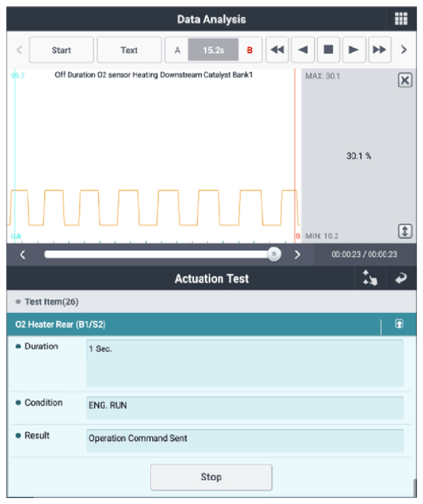The width and height of the screenshot is (423, 504).
Task: Toggle cursor A marker button
Action: (177, 50)
